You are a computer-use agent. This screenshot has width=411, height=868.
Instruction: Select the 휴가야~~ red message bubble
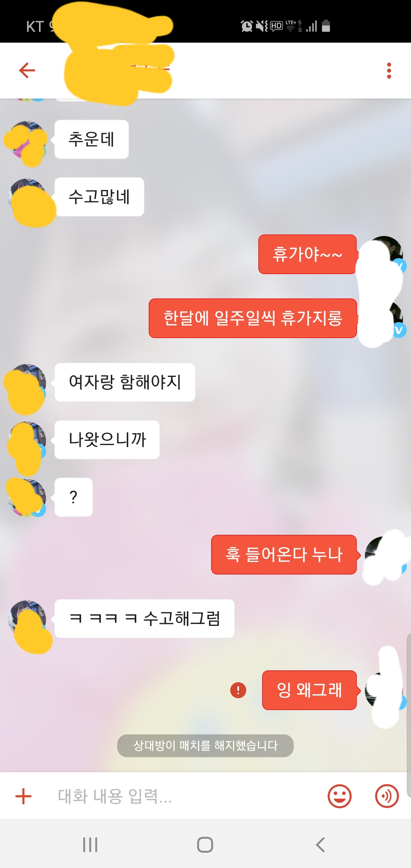tap(307, 254)
